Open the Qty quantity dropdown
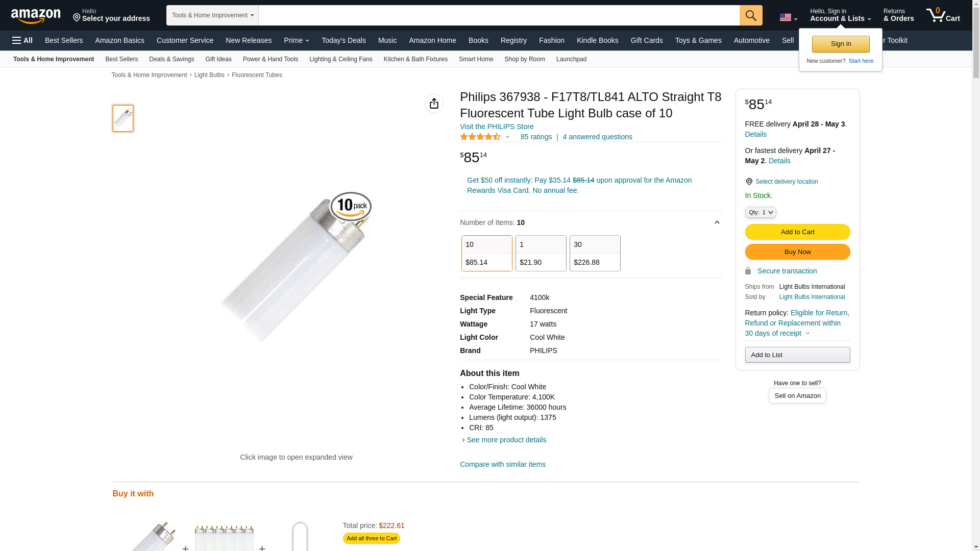Screen dimensions: 980x551 click(760, 212)
